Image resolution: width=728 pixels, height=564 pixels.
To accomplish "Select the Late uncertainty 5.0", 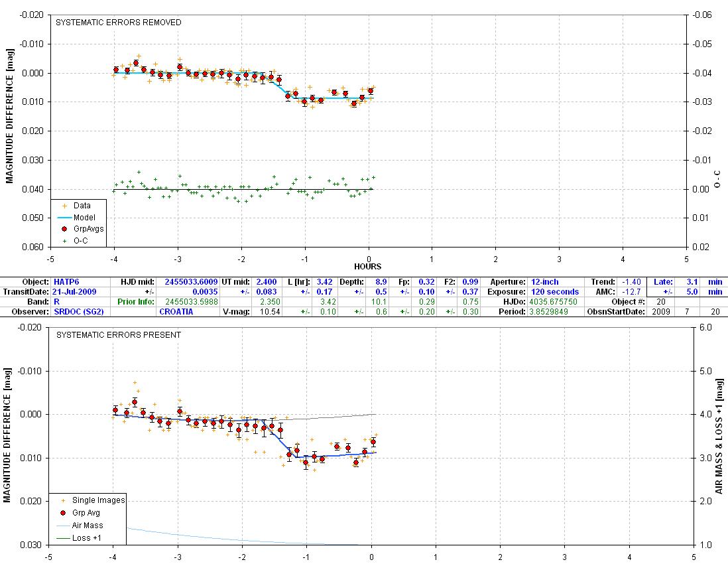I will (692, 292).
